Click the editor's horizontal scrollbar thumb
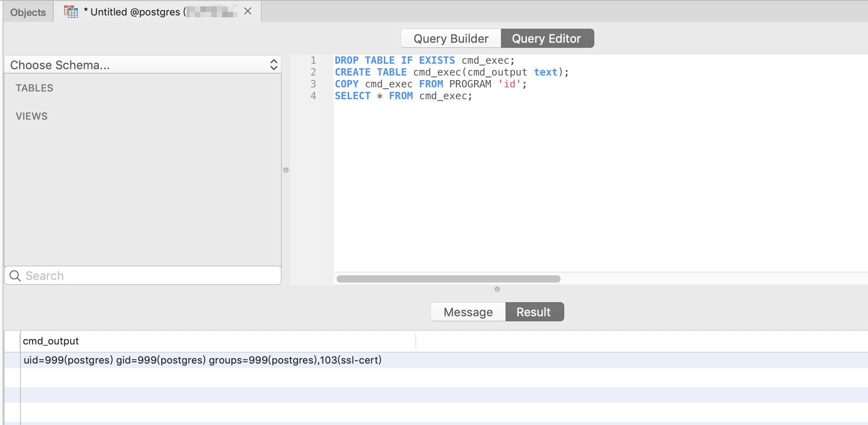 click(448, 279)
